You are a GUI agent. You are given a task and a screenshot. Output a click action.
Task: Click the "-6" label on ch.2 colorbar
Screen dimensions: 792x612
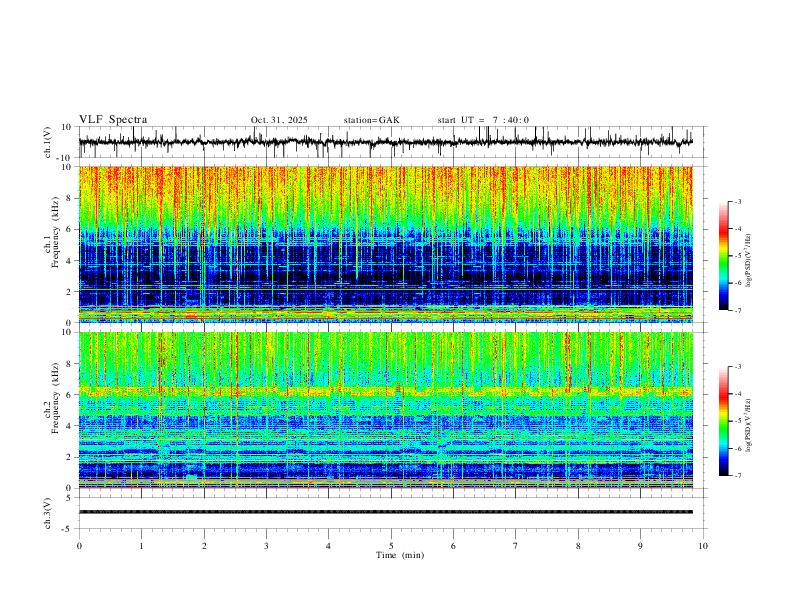737,448
